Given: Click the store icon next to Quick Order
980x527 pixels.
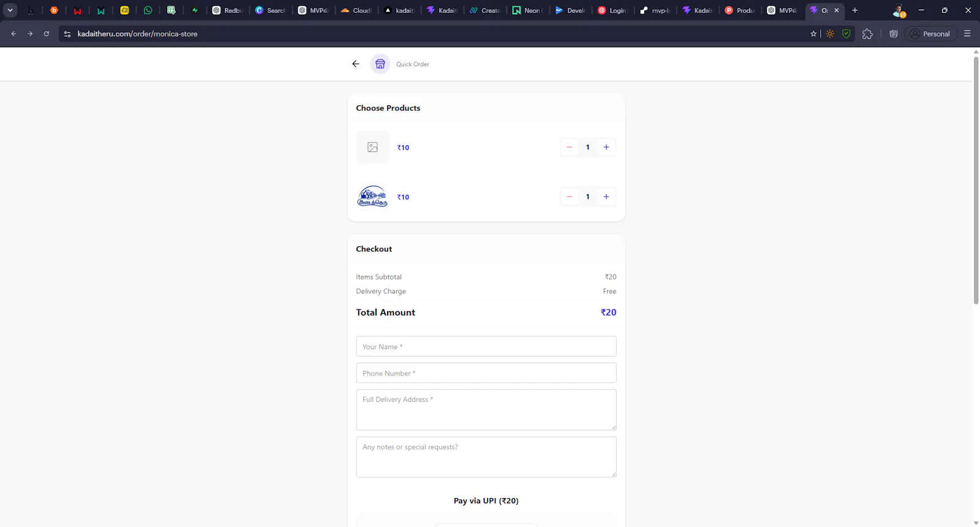Looking at the screenshot, I should 380,64.
